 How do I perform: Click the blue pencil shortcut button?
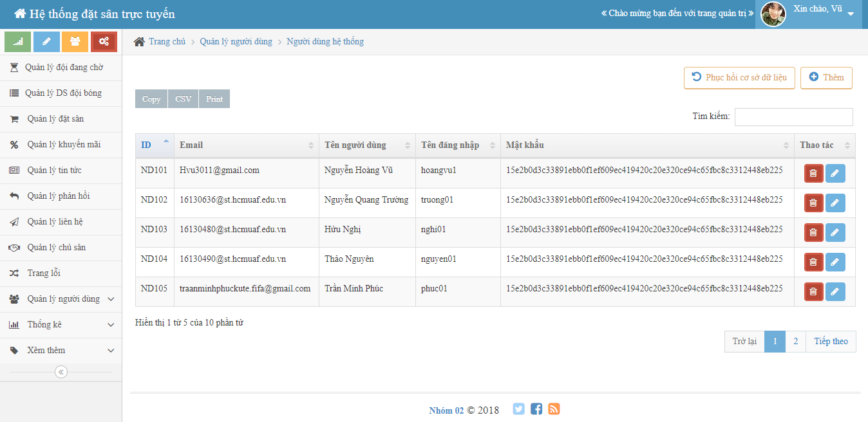[46, 42]
